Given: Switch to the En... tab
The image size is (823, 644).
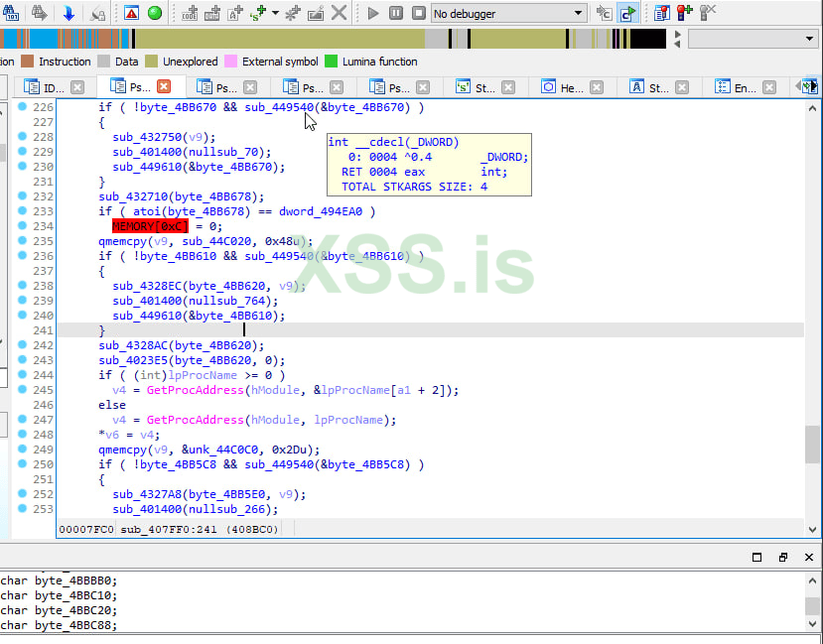Looking at the screenshot, I should (x=745, y=87).
